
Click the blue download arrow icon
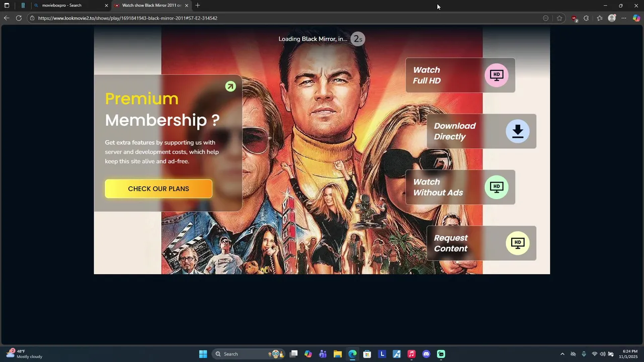point(518,131)
